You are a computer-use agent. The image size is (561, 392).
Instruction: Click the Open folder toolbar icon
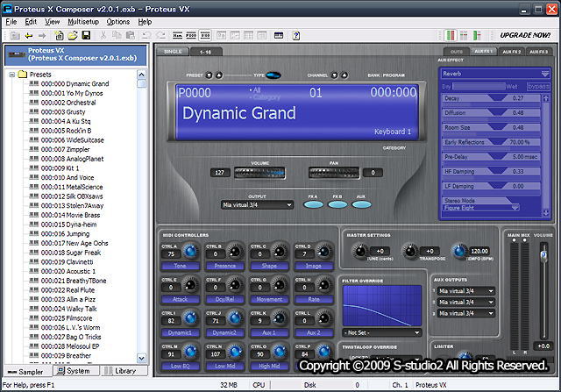tap(73, 35)
